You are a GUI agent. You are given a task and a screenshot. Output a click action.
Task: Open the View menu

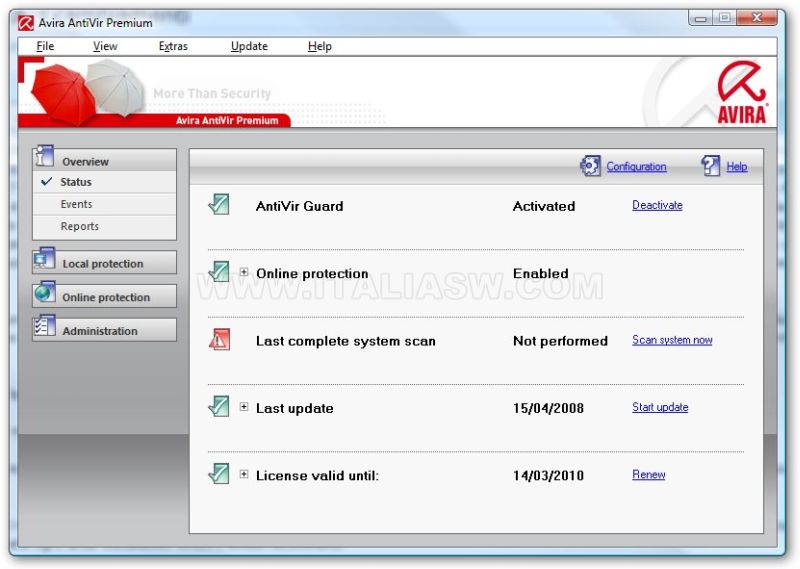105,46
